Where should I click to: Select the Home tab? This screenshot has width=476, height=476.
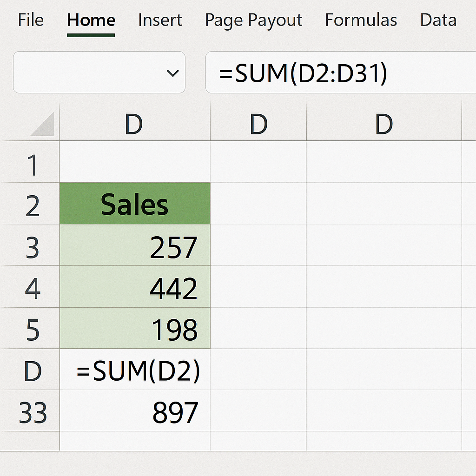click(91, 20)
